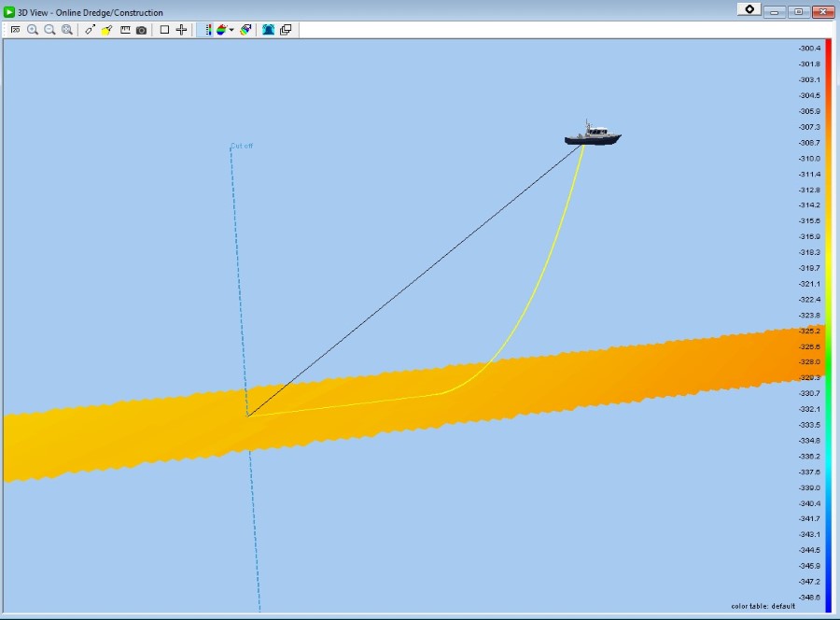Maximize the 3D View window
This screenshot has width=840, height=620.
[799, 11]
